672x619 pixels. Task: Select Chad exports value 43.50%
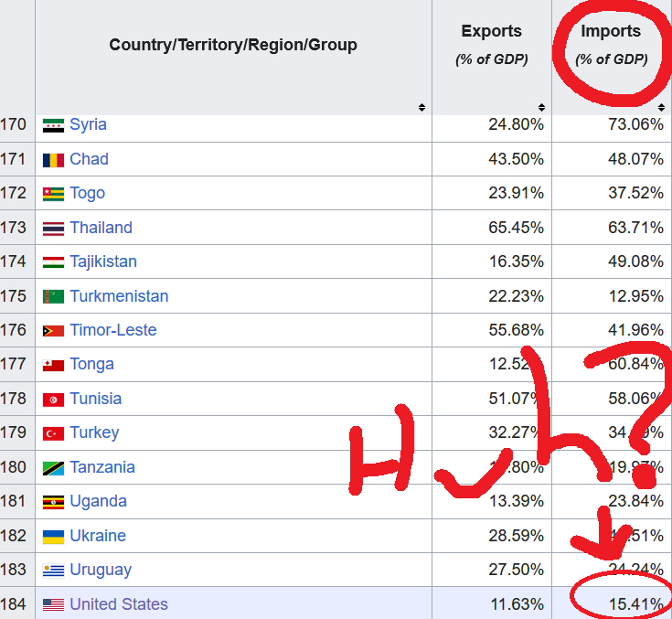coord(516,159)
